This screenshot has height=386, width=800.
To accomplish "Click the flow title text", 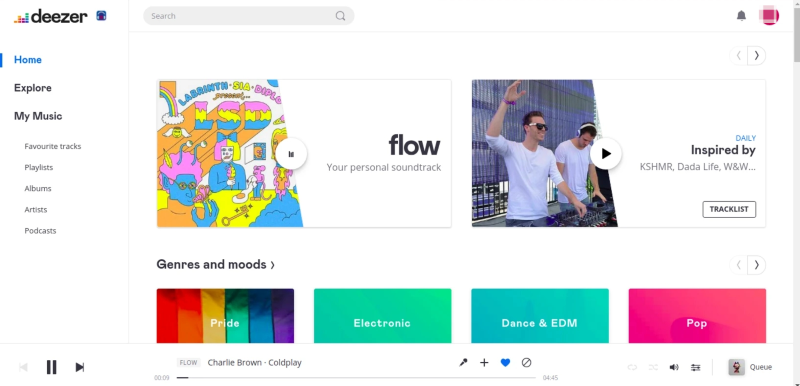I will 414,145.
